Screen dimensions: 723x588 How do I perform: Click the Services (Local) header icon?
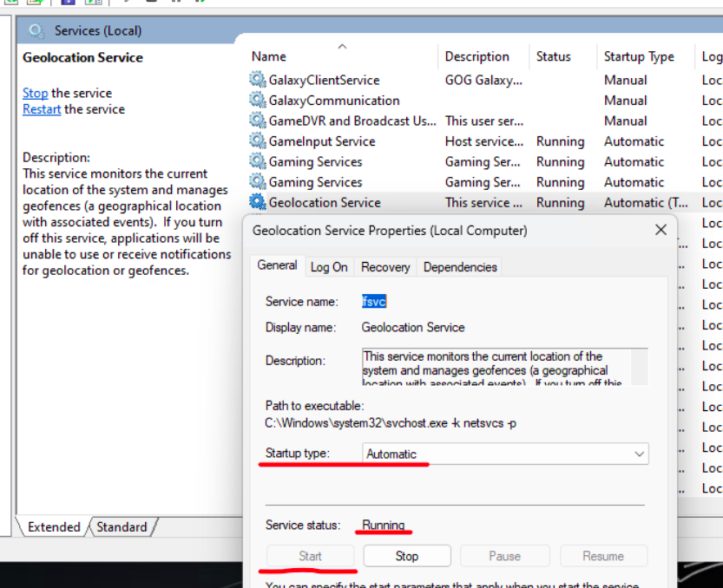click(36, 31)
